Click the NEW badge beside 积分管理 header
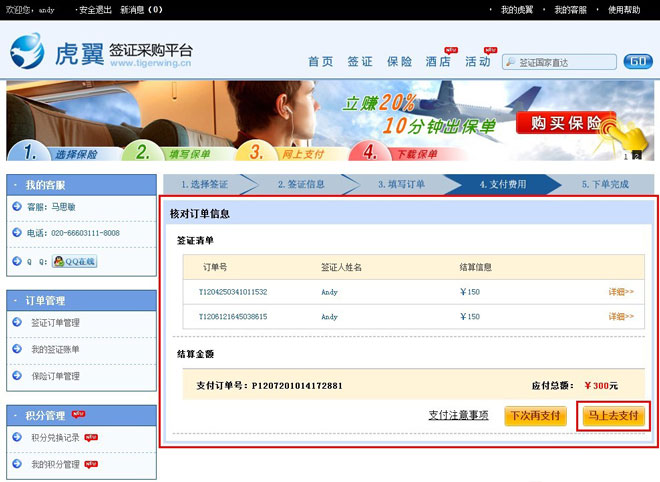This screenshot has height=482, width=660. click(78, 414)
